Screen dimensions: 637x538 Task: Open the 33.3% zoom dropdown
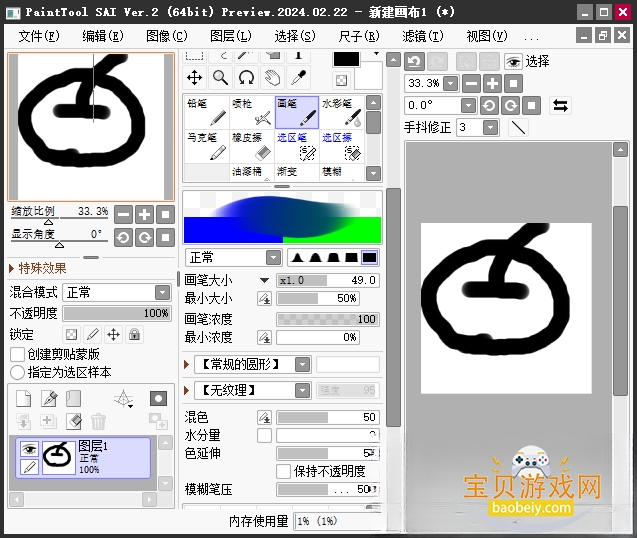click(x=450, y=84)
